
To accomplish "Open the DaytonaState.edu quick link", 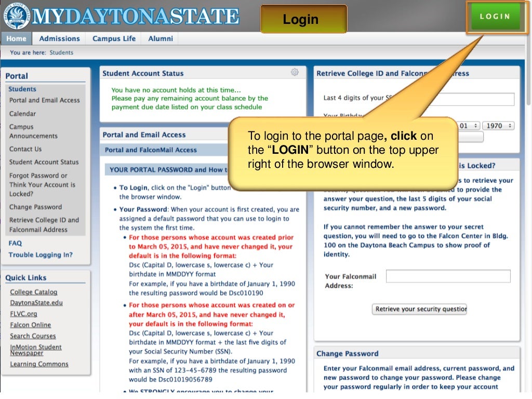I will click(x=36, y=303).
